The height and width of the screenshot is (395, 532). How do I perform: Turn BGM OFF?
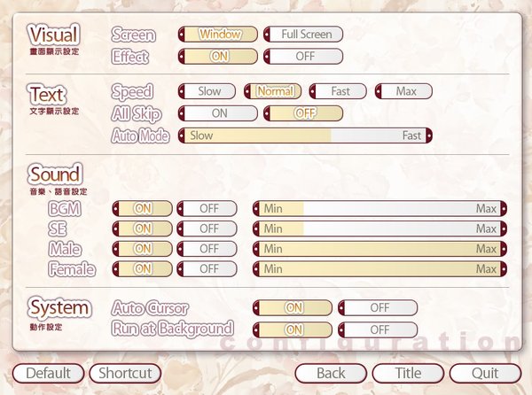tap(207, 208)
